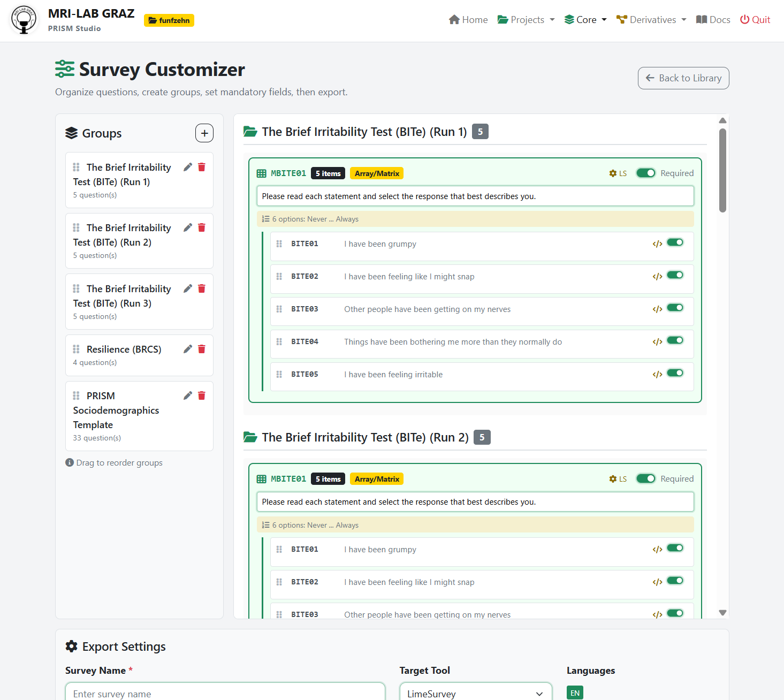Open code view for BITE02 in Run 1
Screen dimensions: 784x700
click(x=657, y=277)
